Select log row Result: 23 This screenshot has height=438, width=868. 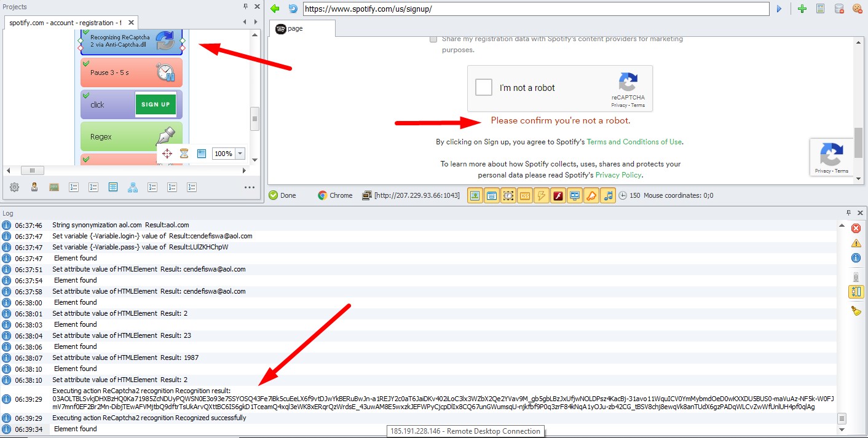[419, 335]
